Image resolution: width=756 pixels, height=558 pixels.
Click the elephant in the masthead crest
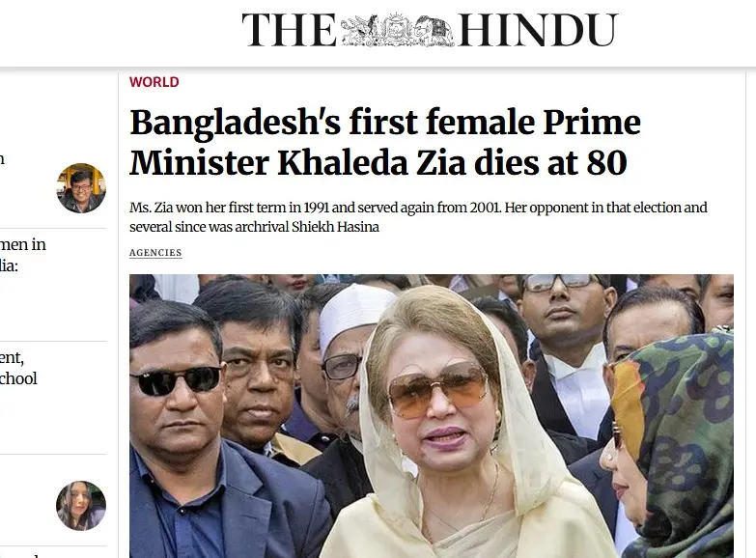(430, 31)
